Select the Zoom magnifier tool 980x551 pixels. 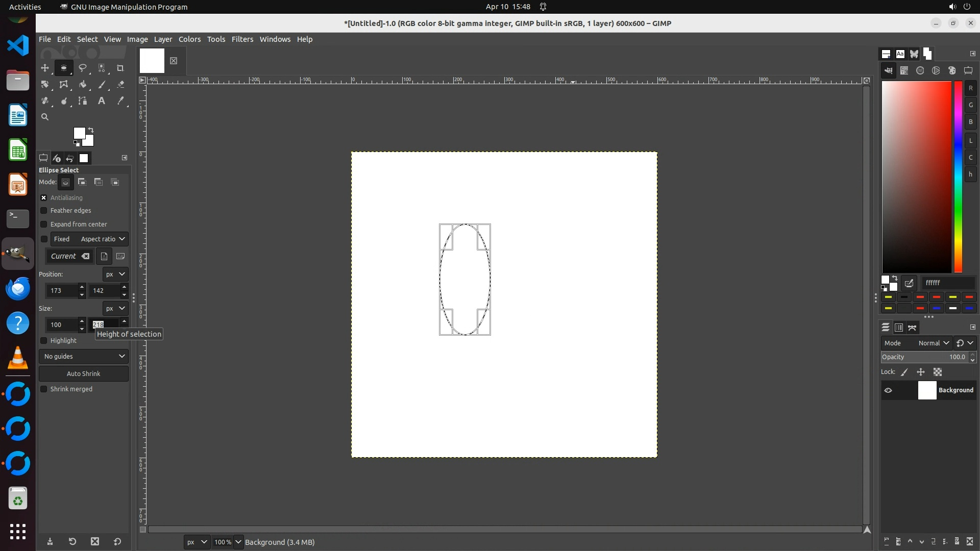(x=45, y=117)
